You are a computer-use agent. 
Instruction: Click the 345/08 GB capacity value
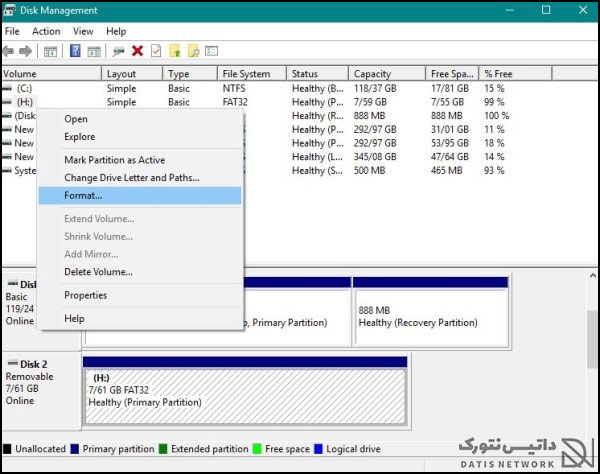(375, 157)
